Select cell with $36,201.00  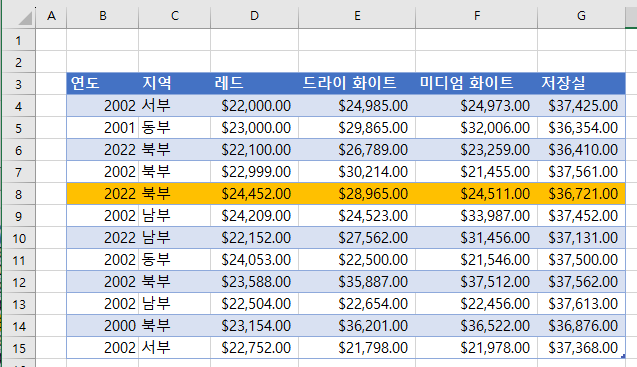pos(357,325)
